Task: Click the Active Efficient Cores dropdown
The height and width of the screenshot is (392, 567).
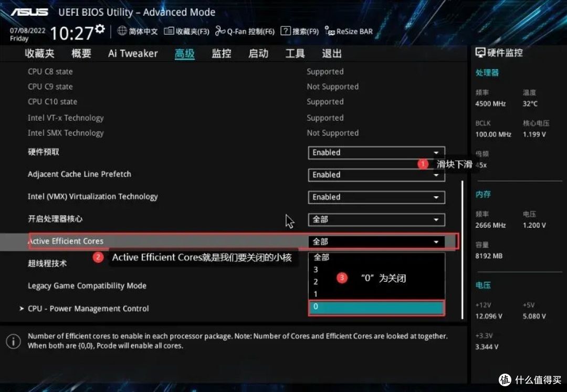Action: (376, 242)
